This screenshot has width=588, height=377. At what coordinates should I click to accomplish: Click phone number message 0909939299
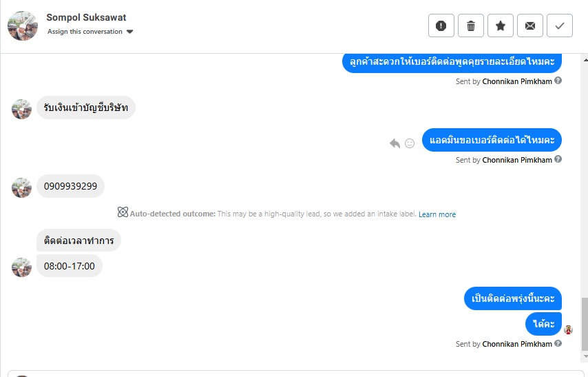coord(70,186)
